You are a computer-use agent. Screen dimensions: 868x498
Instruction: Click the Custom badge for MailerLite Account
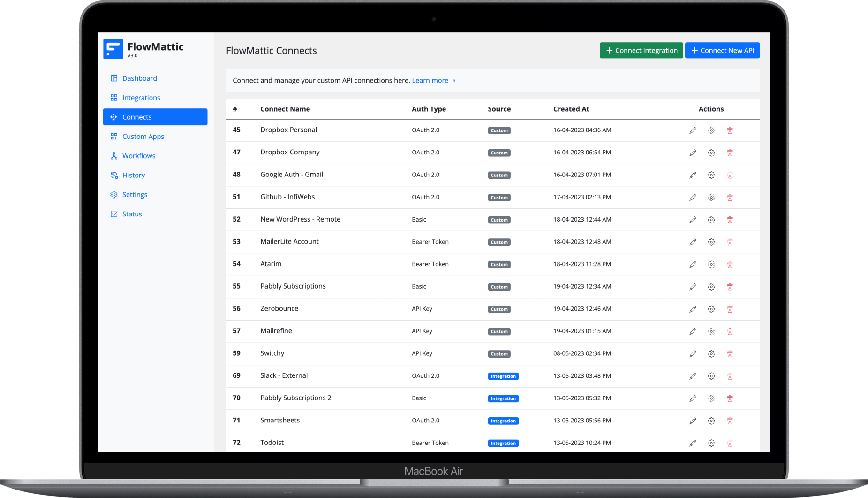click(x=498, y=242)
